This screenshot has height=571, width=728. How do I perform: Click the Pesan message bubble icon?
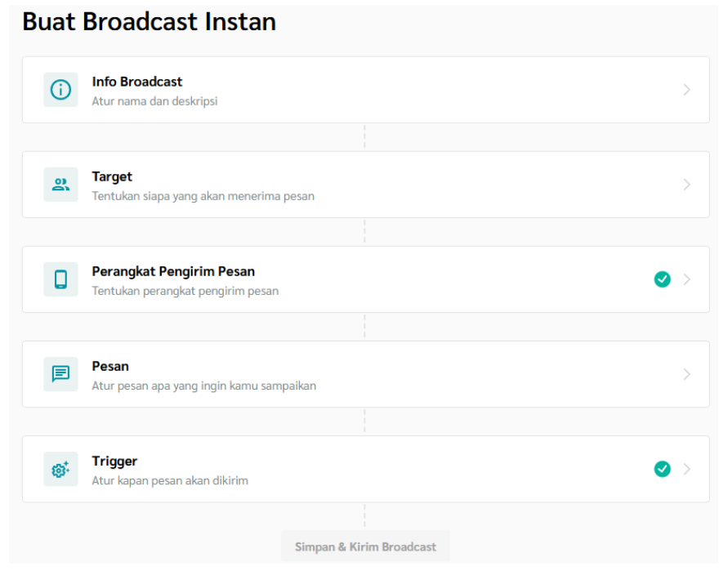[x=60, y=374]
